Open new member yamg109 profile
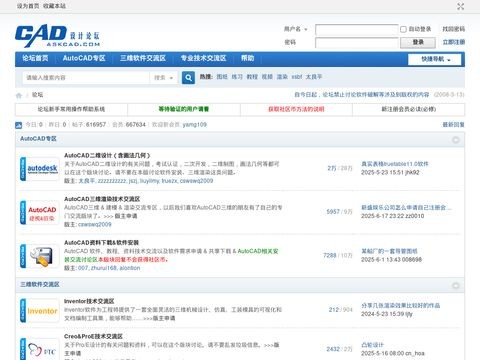 tap(195, 125)
